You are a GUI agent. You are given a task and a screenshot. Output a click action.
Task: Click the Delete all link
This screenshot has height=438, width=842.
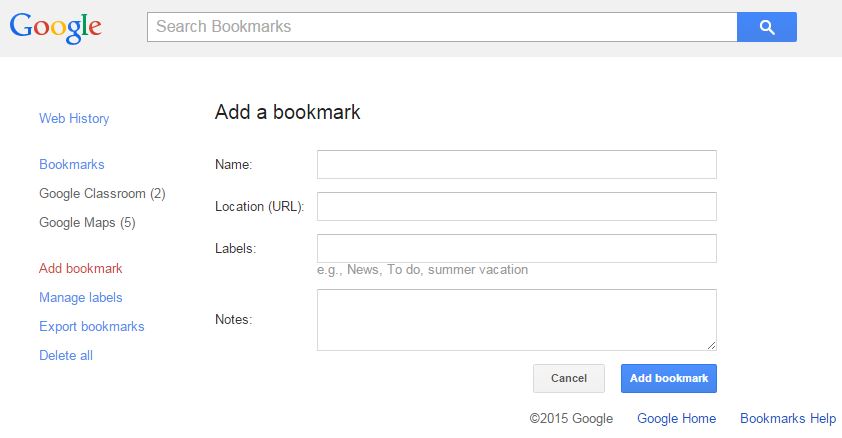(x=66, y=355)
